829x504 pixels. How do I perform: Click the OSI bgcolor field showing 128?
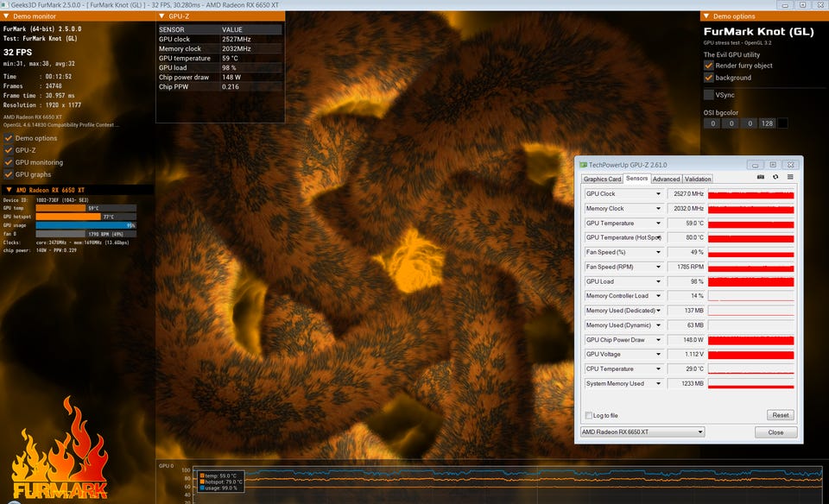(767, 123)
